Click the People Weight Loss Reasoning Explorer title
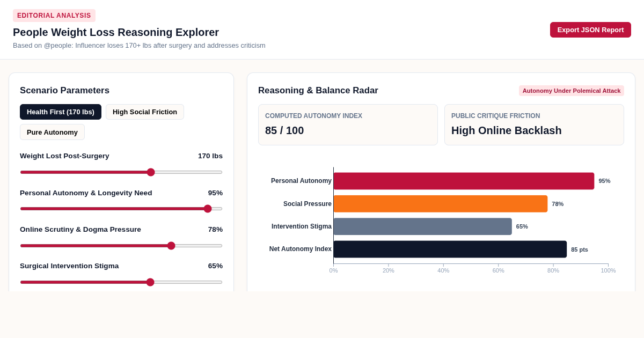The height and width of the screenshot is (338, 644). (116, 32)
